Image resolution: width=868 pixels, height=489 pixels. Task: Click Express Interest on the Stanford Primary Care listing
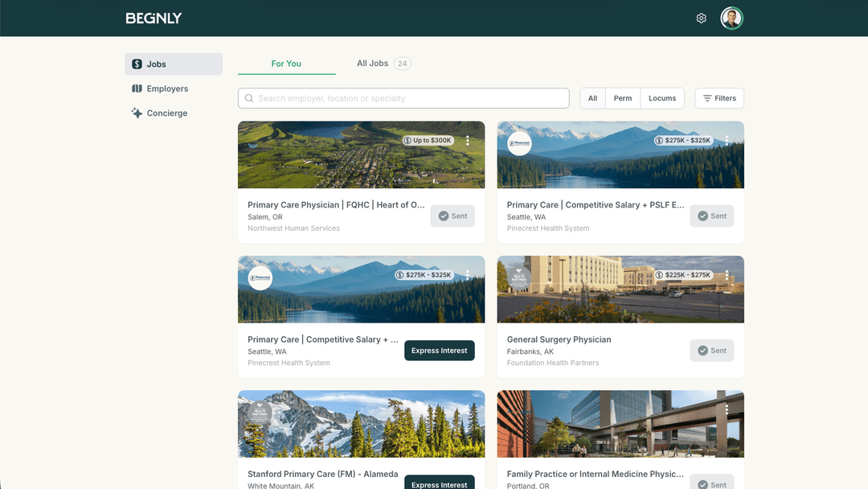point(439,483)
